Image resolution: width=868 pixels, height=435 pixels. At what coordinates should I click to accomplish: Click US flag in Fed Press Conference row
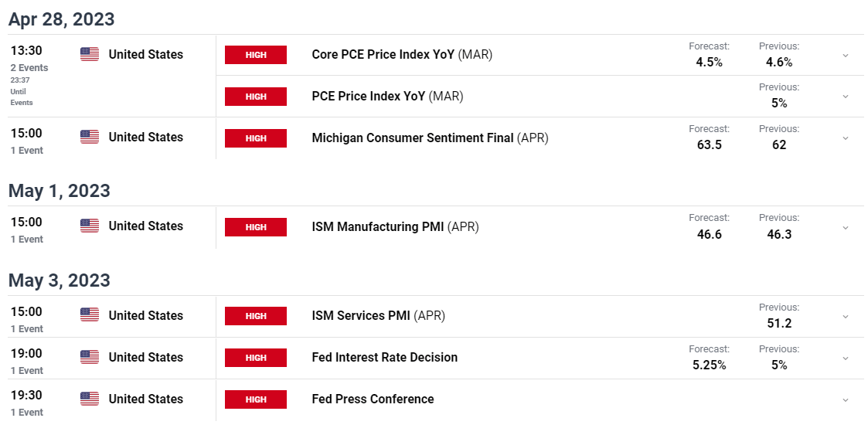(90, 399)
